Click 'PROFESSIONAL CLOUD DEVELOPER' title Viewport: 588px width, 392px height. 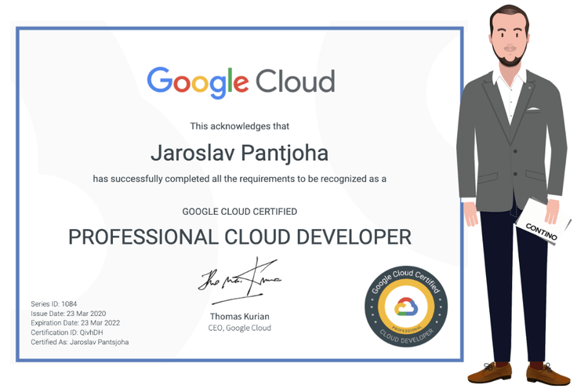(x=240, y=238)
